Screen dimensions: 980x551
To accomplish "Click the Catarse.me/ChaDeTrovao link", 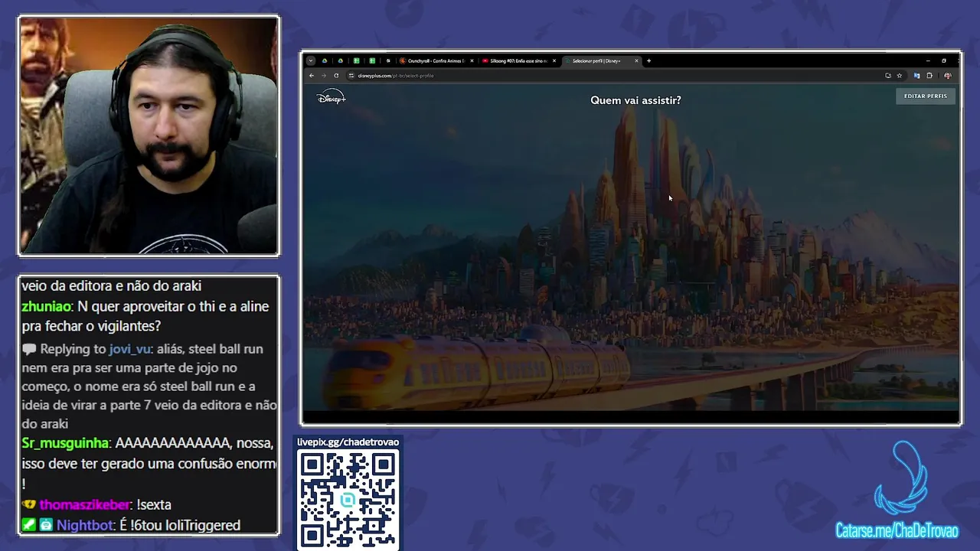I will click(x=897, y=530).
